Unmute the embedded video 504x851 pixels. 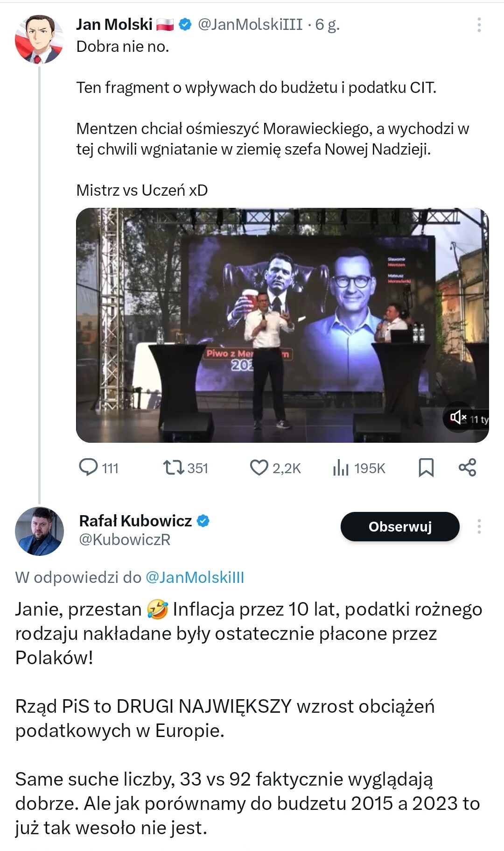tap(458, 417)
